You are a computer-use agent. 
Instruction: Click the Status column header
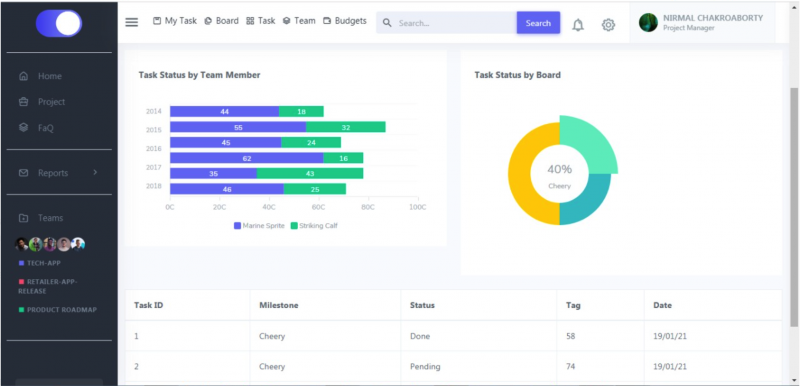[422, 305]
